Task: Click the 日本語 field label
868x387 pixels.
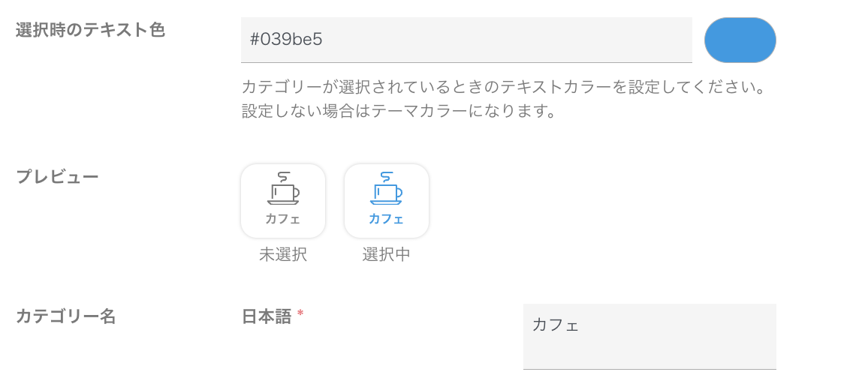Action: (266, 316)
